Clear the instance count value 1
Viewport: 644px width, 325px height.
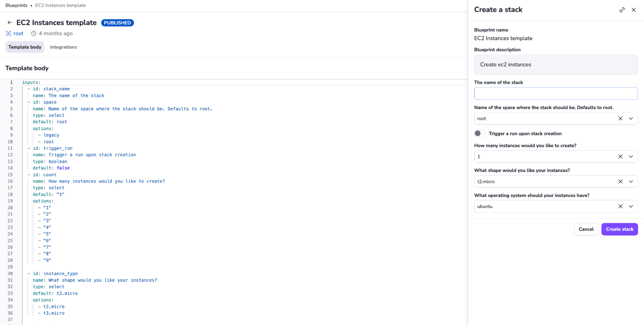click(x=620, y=157)
